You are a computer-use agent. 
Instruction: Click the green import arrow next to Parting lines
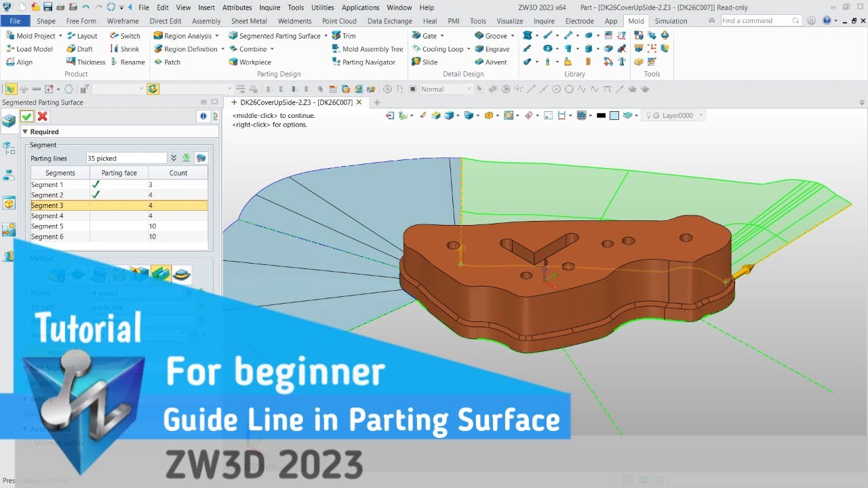point(186,158)
